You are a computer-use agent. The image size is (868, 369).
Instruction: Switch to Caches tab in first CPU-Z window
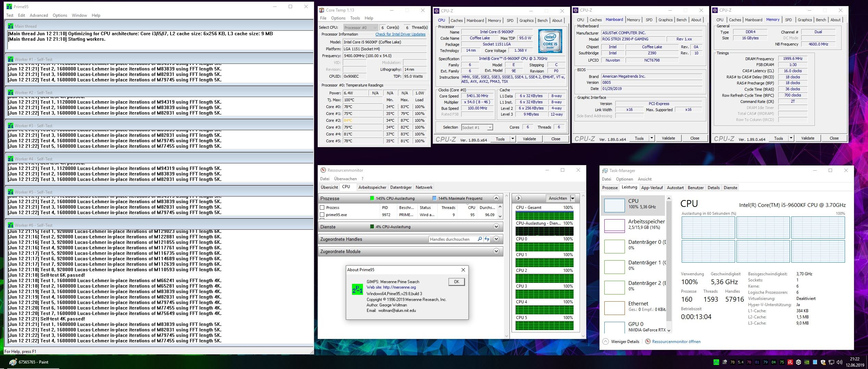point(456,21)
